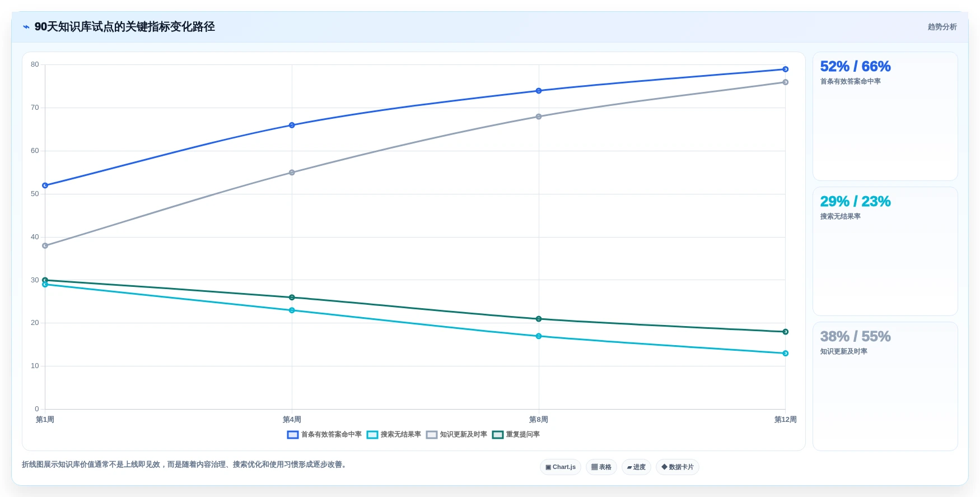The image size is (980, 497).
Task: Click the gray data point at 第4周
Action: point(292,173)
